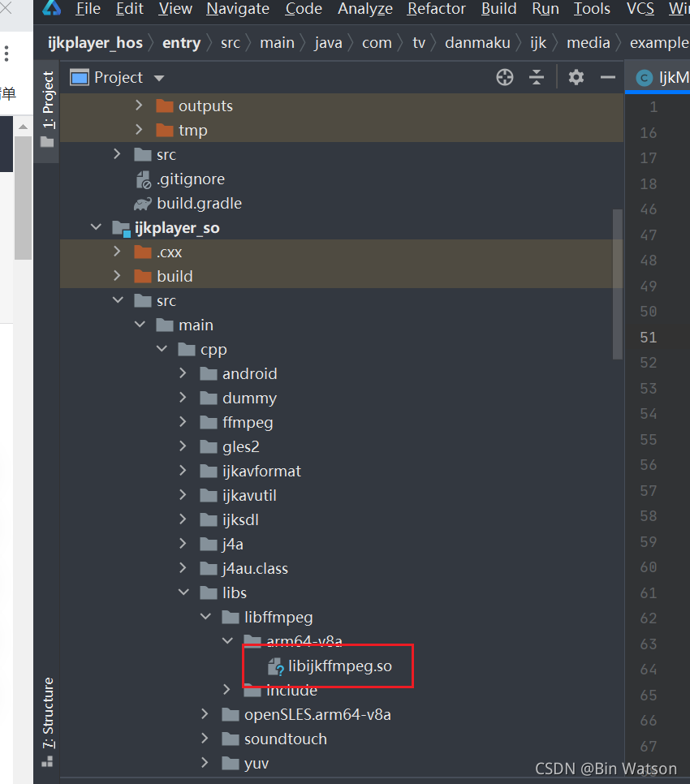Image resolution: width=690 pixels, height=784 pixels.
Task: Click media breadcrumb
Action: (588, 43)
